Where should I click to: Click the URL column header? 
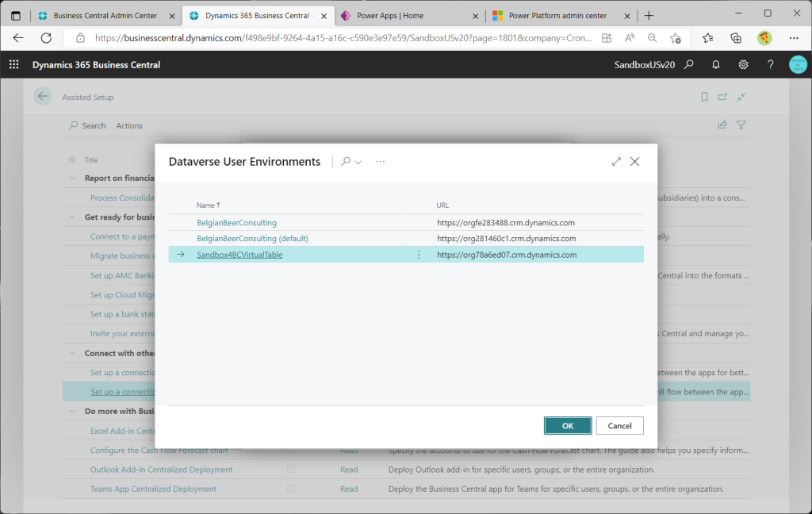442,205
